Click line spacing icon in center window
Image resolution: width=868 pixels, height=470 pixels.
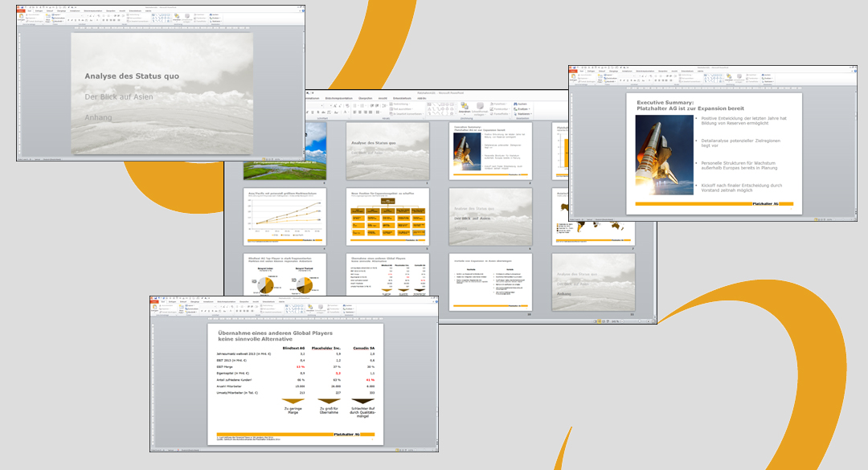tap(384, 105)
